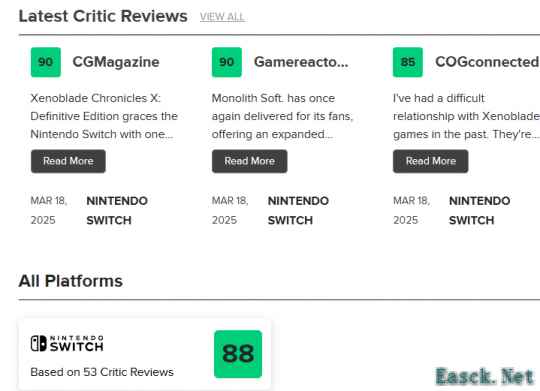Open the Gamereacto... publication name
The image size is (540, 391).
(x=301, y=62)
